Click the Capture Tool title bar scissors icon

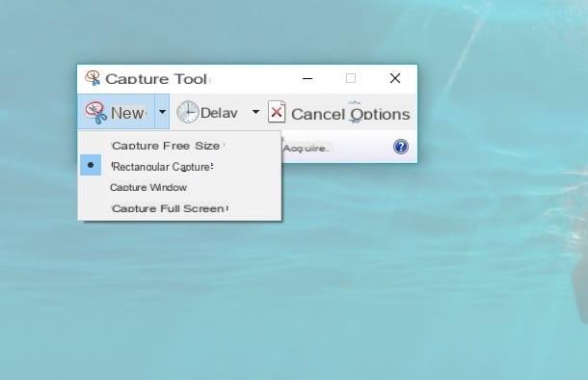[93, 78]
